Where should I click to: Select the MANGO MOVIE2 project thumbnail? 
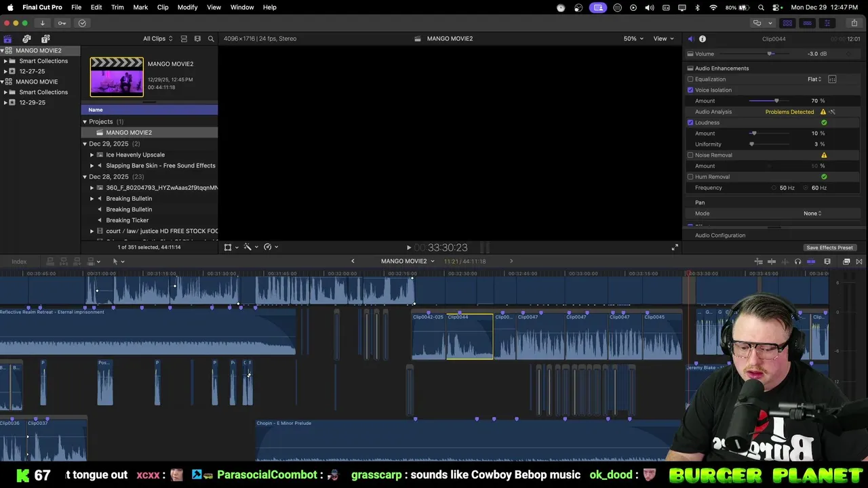(x=117, y=77)
